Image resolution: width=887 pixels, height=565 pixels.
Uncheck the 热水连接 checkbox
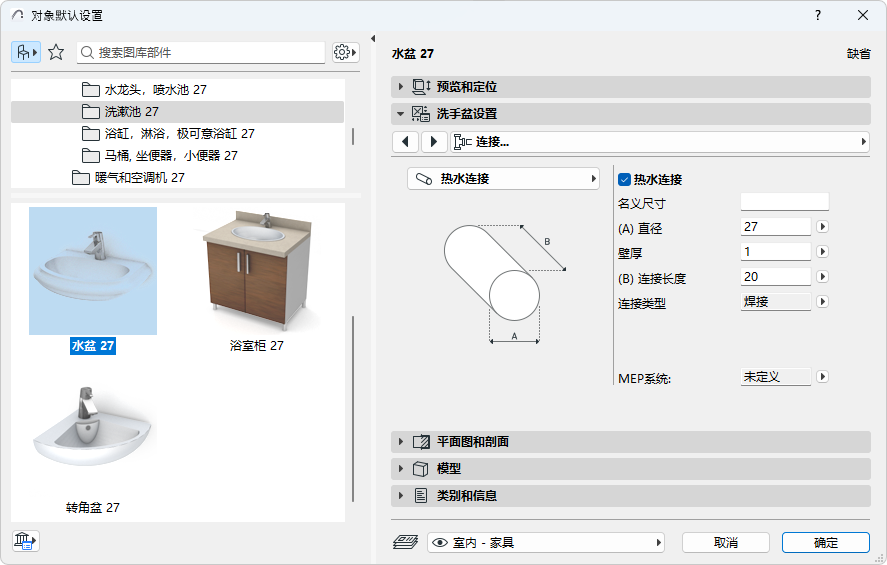625,180
